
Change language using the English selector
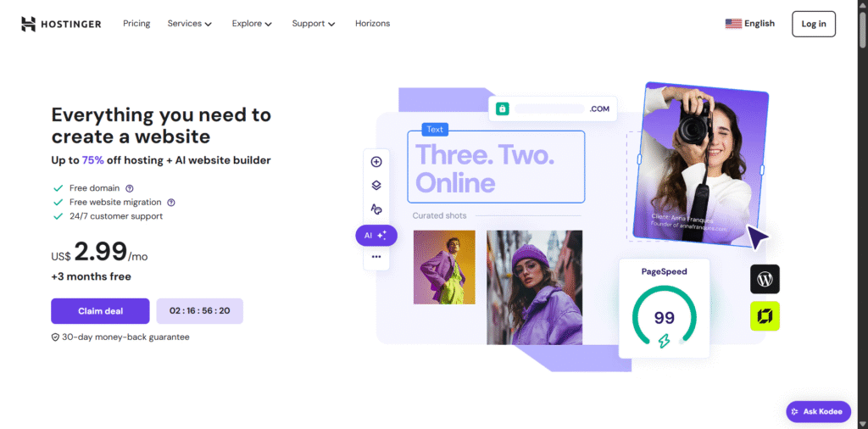750,24
